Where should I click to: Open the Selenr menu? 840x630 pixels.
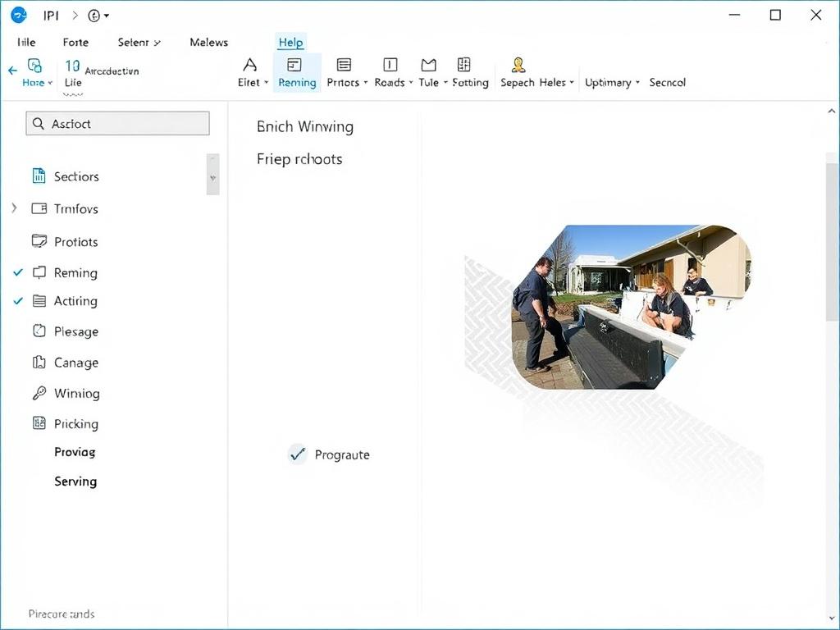click(x=139, y=43)
